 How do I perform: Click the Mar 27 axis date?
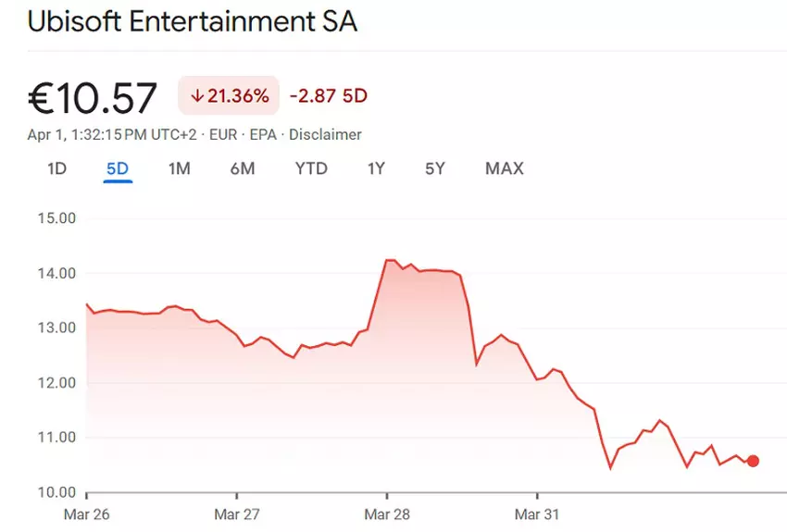239,513
